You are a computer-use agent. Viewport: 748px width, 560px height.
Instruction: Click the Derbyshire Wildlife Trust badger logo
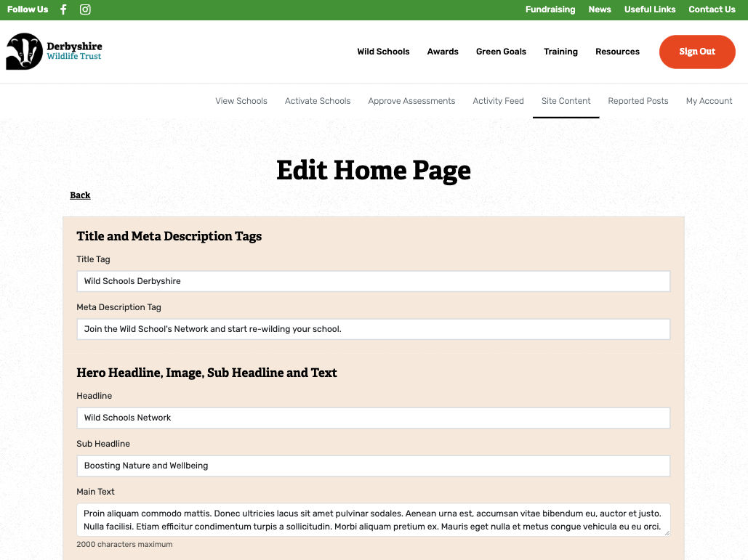(x=54, y=52)
